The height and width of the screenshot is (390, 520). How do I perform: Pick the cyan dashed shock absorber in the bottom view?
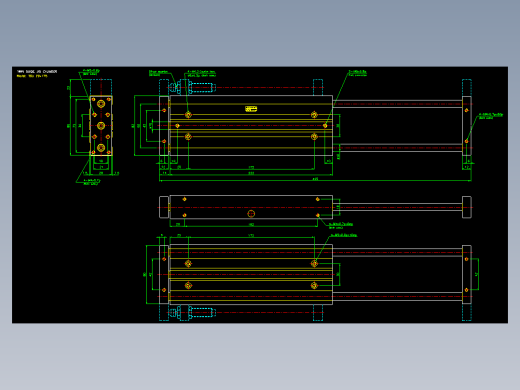192,313
